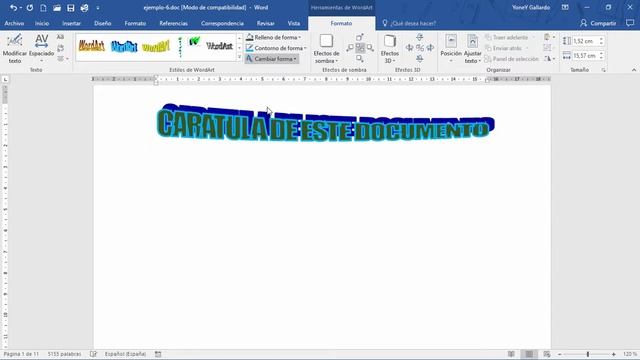Tilt 3D effect down icon
This screenshot has height=360, width=640.
(x=420, y=59)
